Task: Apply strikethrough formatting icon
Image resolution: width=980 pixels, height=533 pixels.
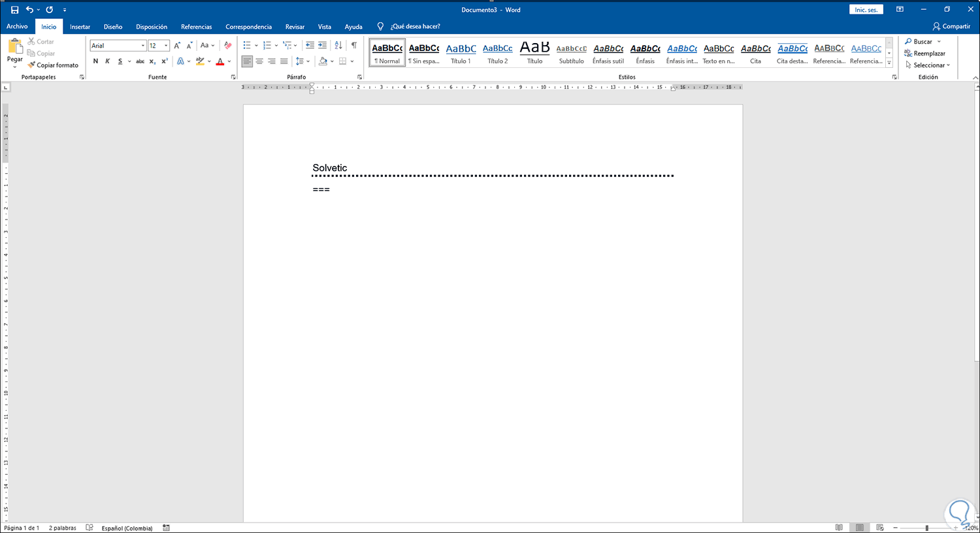Action: click(x=139, y=61)
